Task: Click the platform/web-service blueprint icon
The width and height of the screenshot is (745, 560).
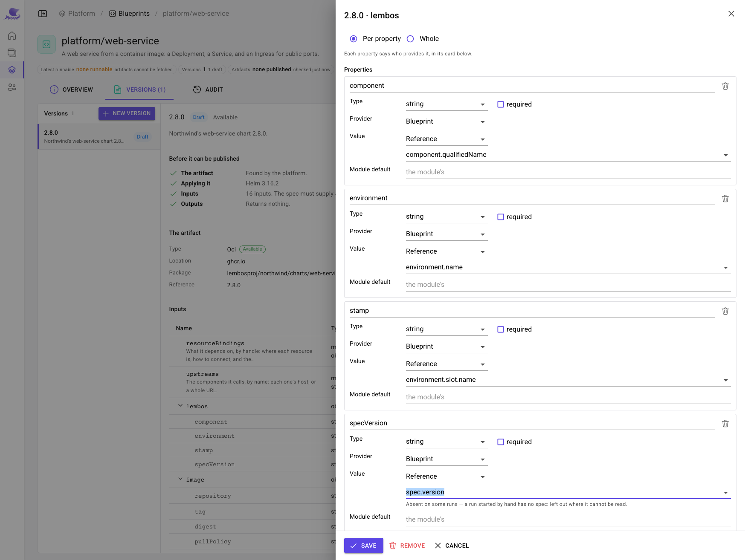Action: pyautogui.click(x=46, y=44)
